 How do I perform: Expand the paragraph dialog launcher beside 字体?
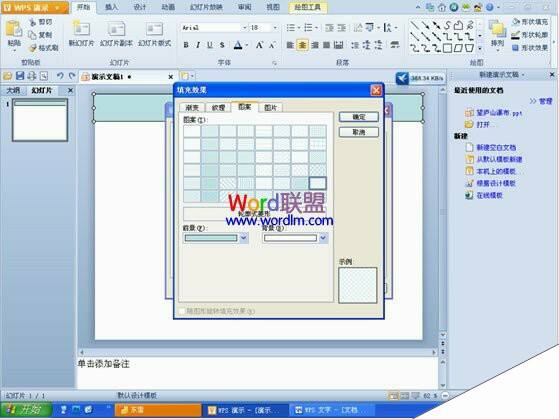pyautogui.click(x=275, y=63)
